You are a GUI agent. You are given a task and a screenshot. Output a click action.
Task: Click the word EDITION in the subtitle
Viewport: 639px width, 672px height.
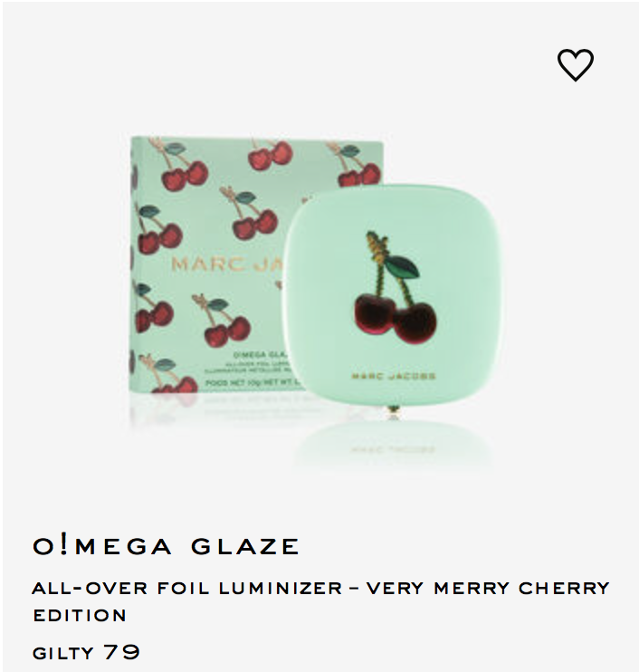point(80,616)
